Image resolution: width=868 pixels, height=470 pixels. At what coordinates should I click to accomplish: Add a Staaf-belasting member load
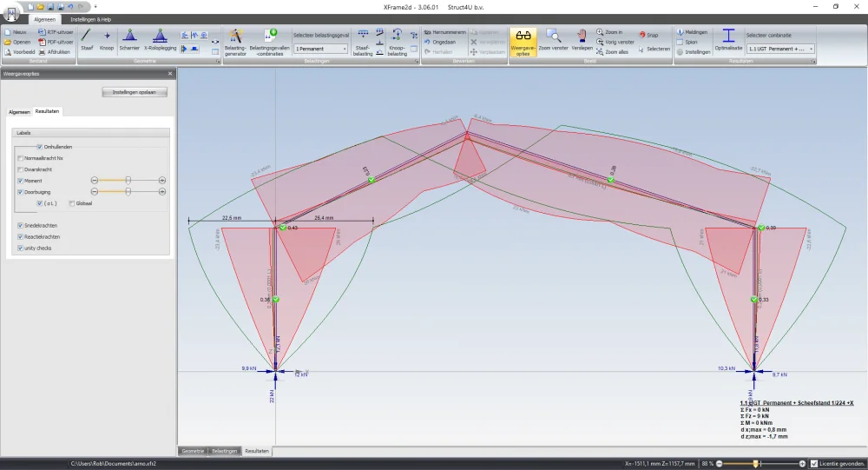point(363,42)
